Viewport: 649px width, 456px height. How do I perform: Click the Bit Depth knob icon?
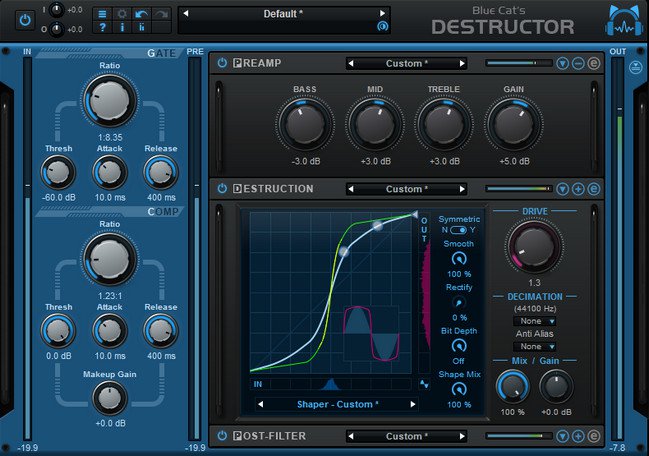click(459, 346)
